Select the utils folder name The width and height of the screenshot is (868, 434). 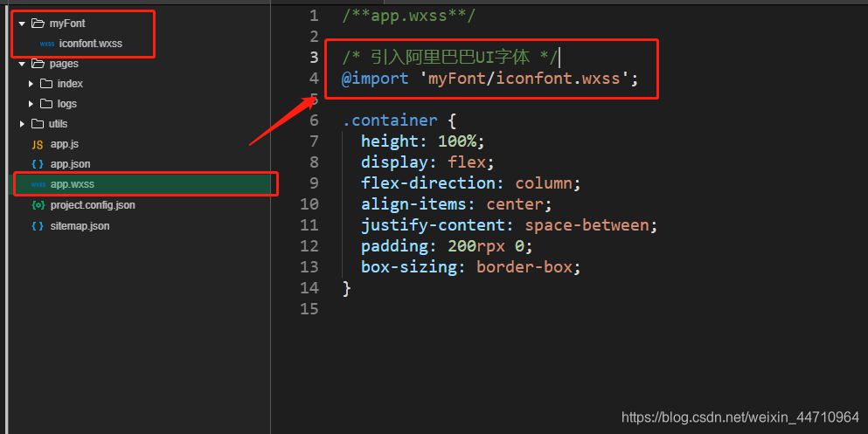58,124
